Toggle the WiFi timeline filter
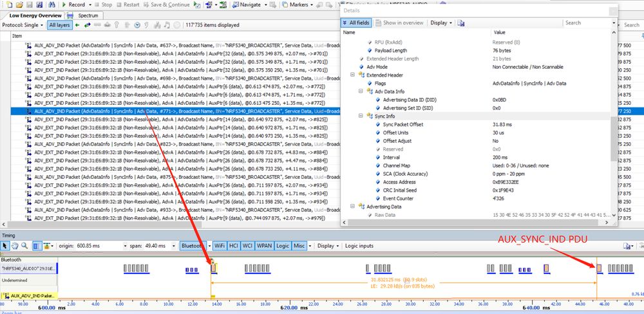The image size is (644, 314). coord(219,246)
